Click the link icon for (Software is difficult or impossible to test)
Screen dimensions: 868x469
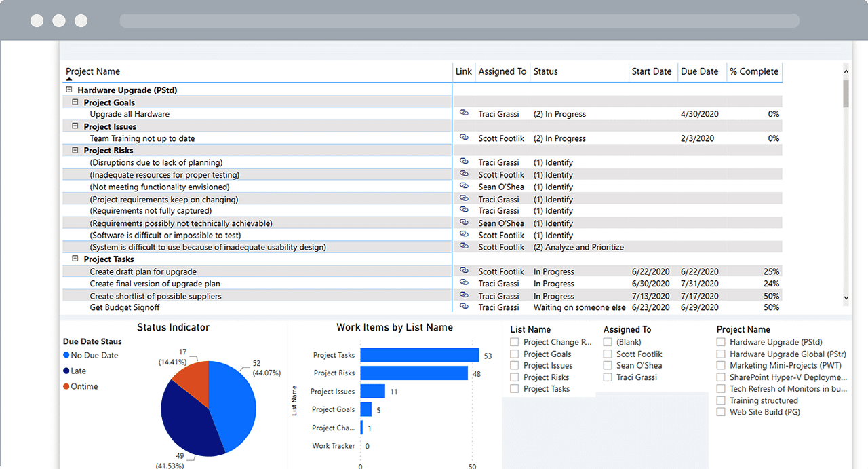pyautogui.click(x=464, y=235)
